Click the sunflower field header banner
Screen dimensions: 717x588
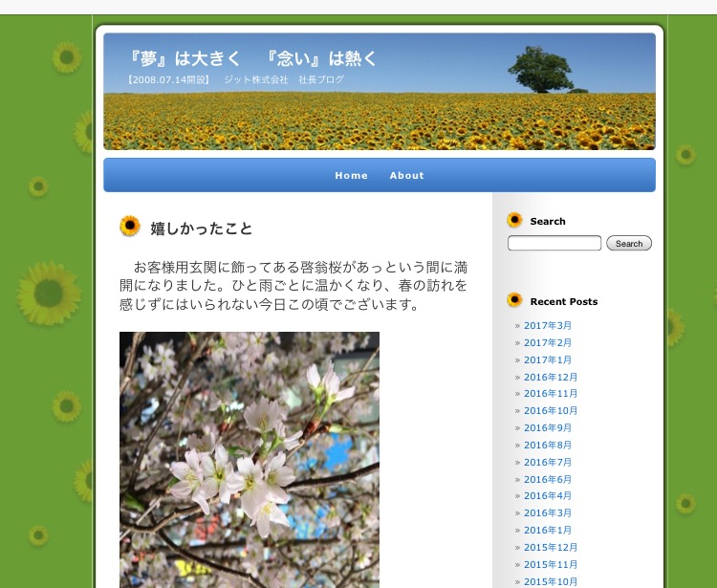coord(380,92)
